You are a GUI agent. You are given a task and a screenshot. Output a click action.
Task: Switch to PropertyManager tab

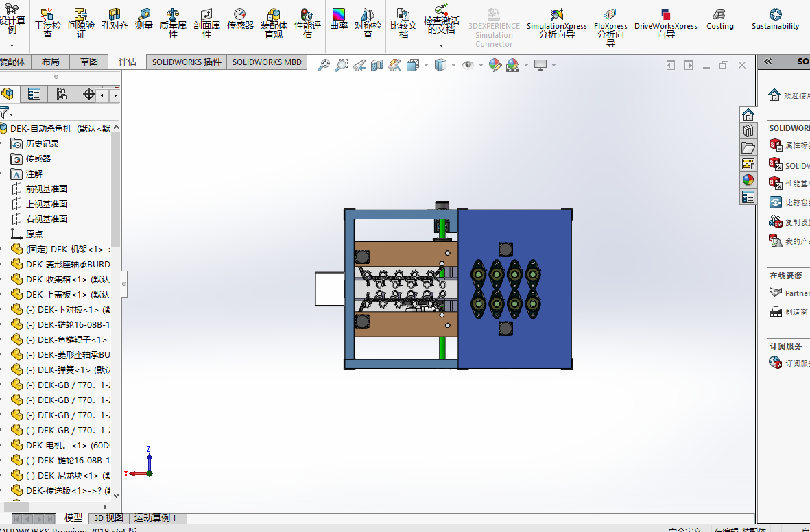click(x=34, y=94)
